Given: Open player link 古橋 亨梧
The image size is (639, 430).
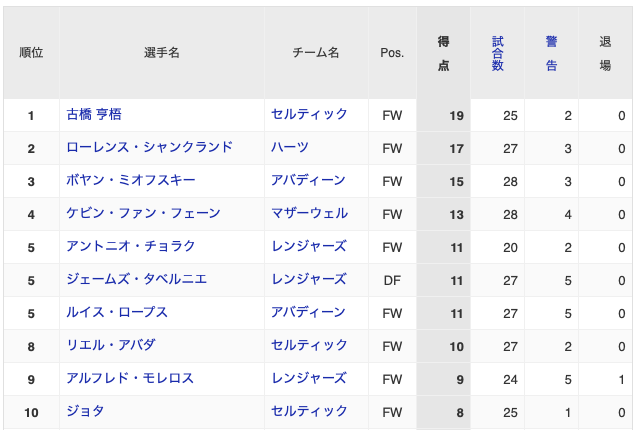Looking at the screenshot, I should [x=94, y=115].
